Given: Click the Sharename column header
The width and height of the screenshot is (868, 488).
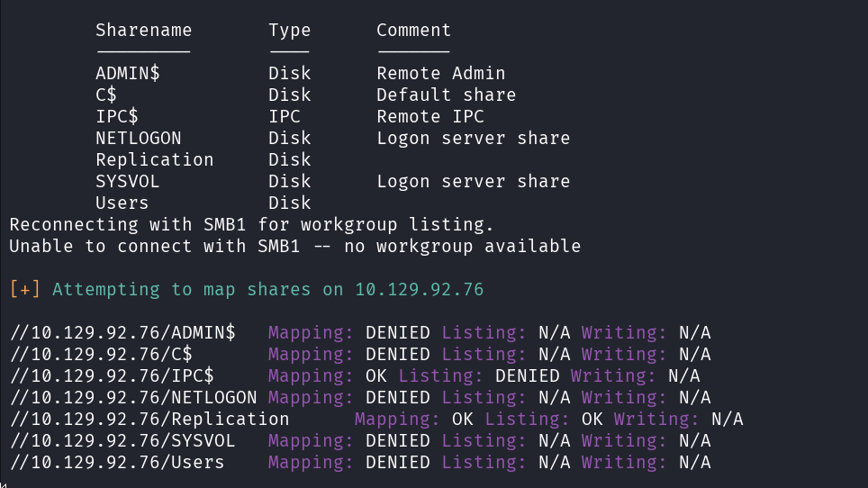Looking at the screenshot, I should 143,30.
